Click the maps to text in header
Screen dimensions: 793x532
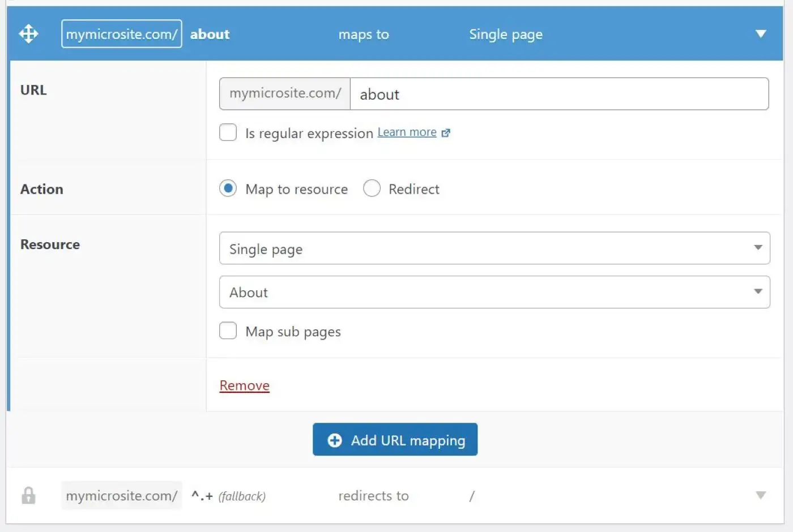tap(364, 35)
